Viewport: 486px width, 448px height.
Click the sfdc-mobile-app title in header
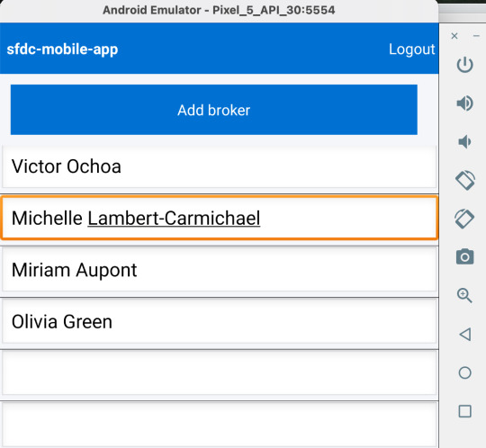(x=62, y=49)
